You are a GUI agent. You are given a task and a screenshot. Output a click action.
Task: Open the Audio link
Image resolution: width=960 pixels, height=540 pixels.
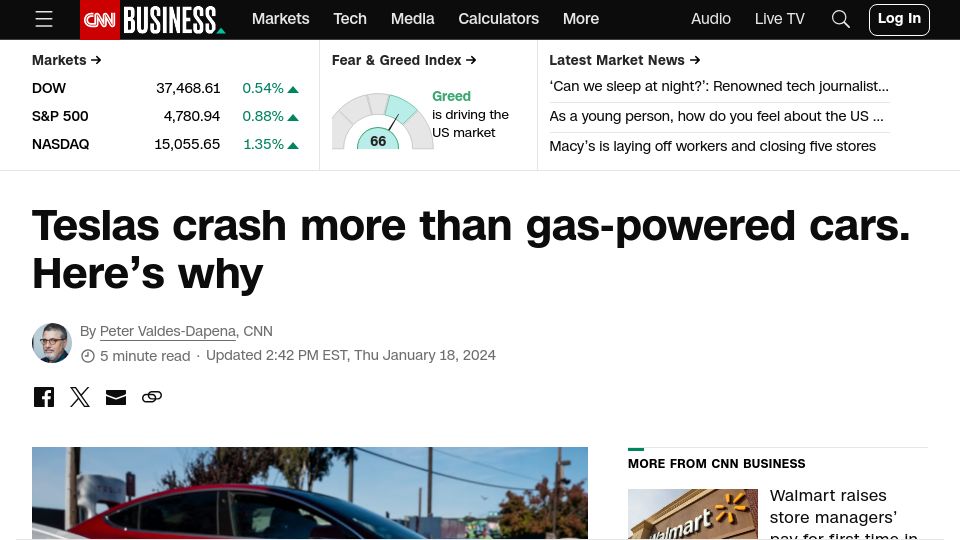[711, 19]
